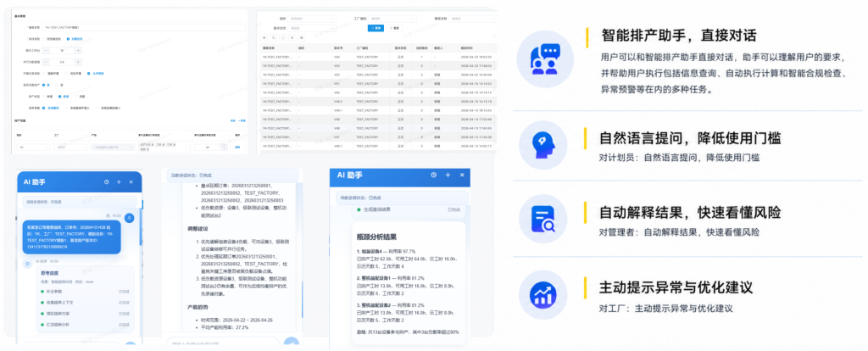Screen dimensions: 868x351
Task: Click the growth-chart icon beside 主动提示异常
Action: click(x=545, y=294)
